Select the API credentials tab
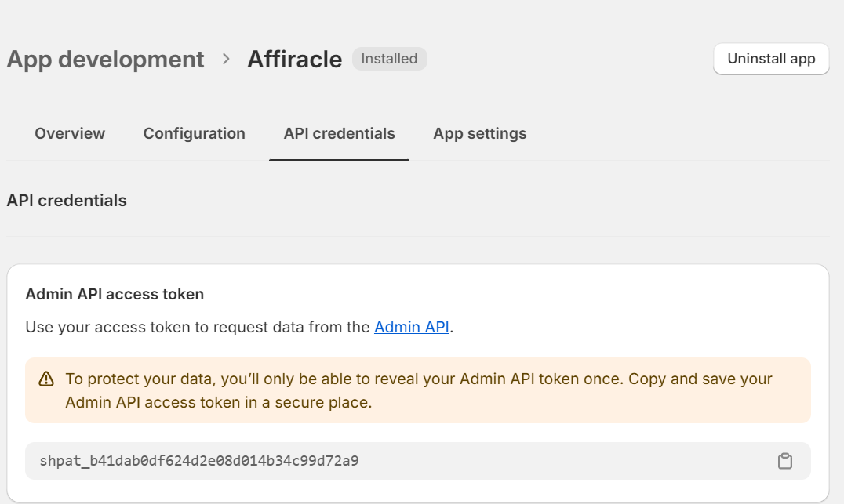 [x=339, y=133]
